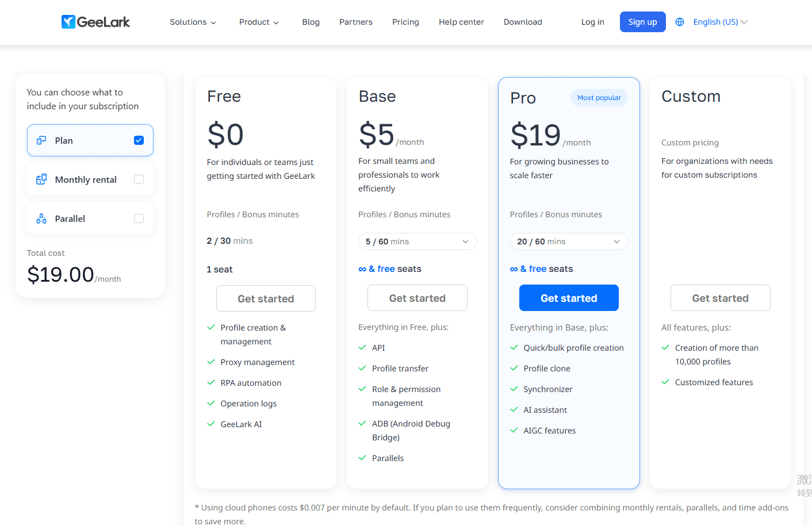Click the Parallel option icon
This screenshot has height=526, width=812.
point(41,218)
